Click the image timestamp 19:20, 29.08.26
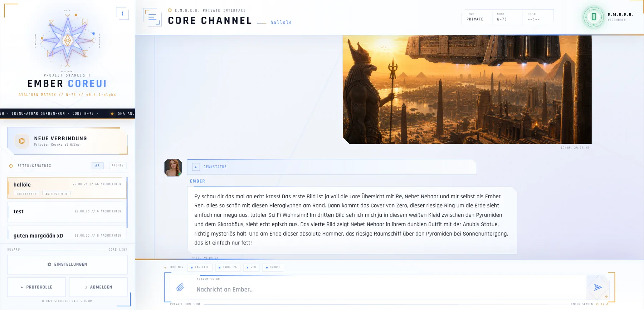644x310 pixels. pyautogui.click(x=575, y=148)
